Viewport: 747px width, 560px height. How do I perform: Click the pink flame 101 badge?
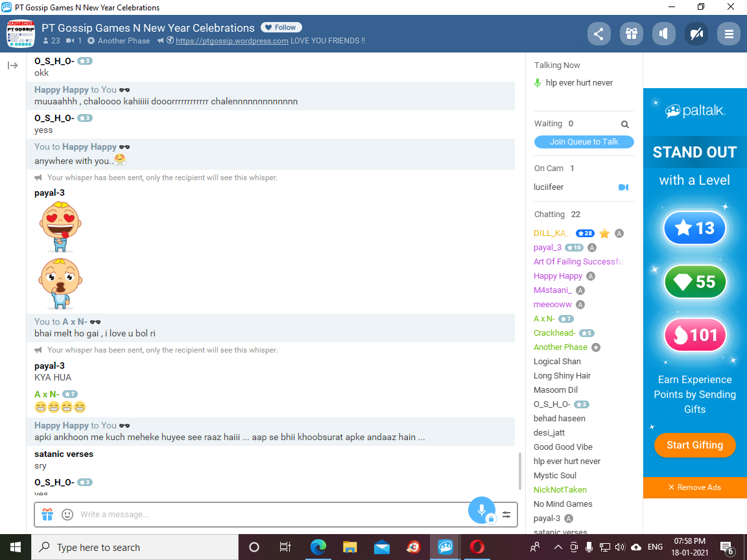pos(694,334)
